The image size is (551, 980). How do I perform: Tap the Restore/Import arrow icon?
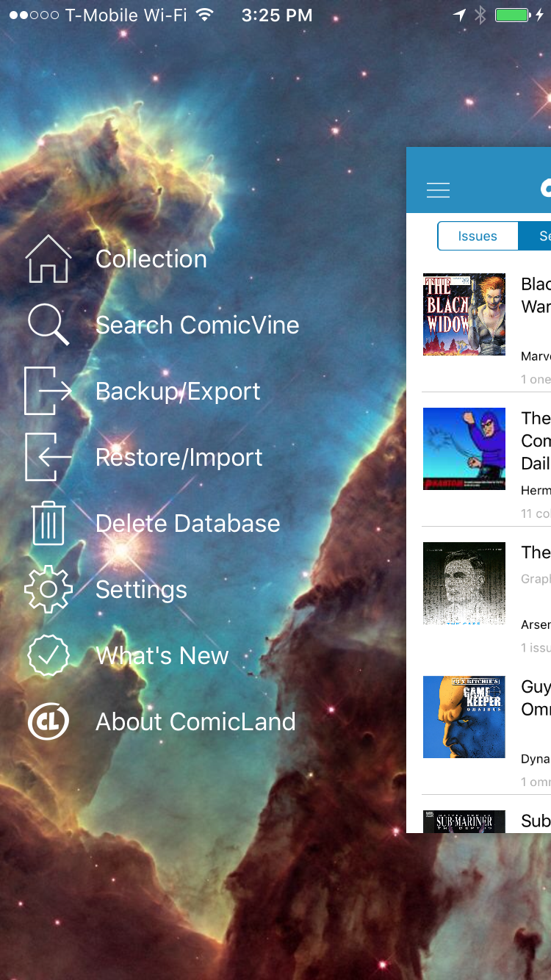coord(48,457)
